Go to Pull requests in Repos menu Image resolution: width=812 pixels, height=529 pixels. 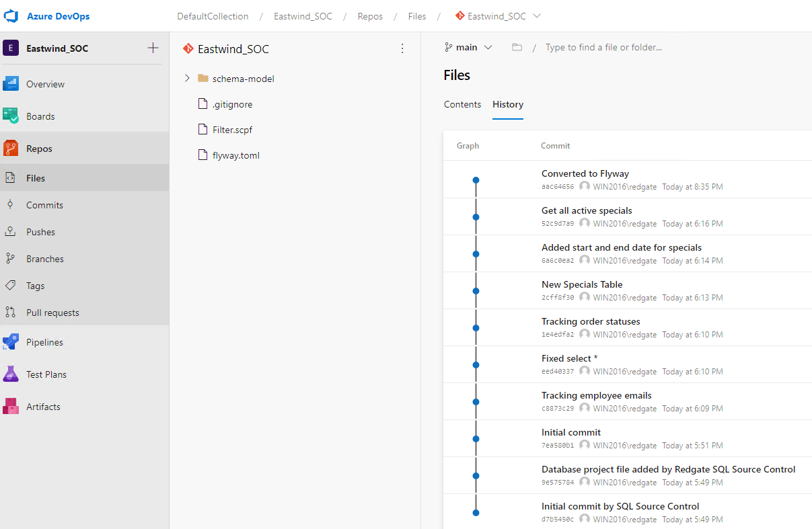point(52,313)
